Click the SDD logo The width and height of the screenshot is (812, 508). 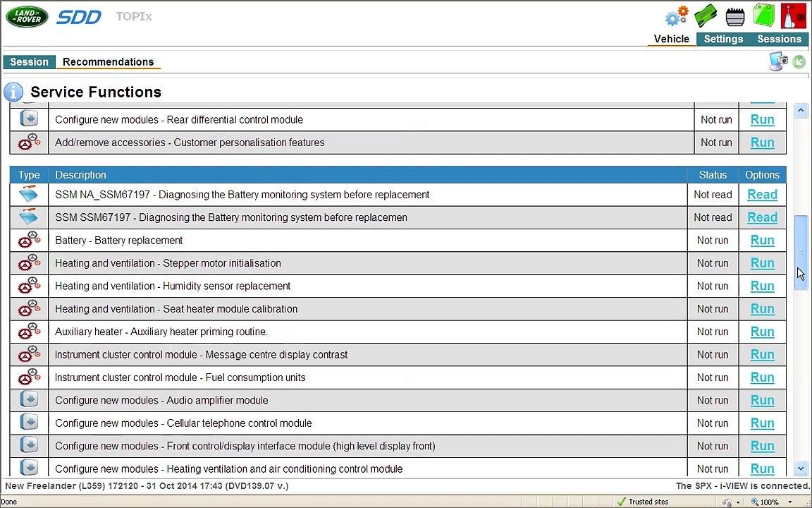[79, 17]
